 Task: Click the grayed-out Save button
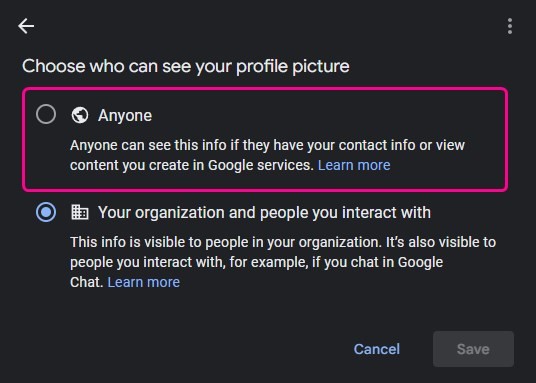pyautogui.click(x=473, y=349)
